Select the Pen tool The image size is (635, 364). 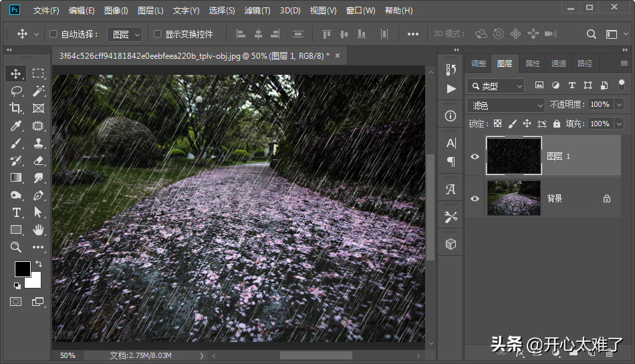point(39,195)
